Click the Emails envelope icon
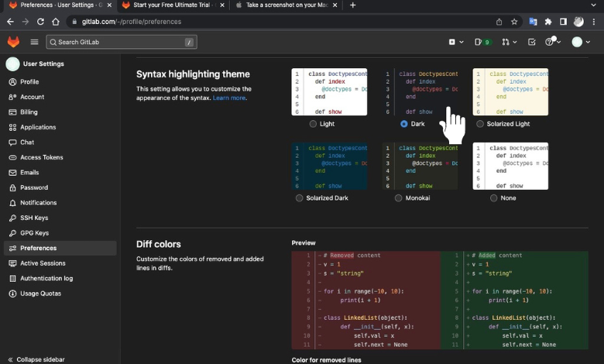 [x=12, y=173]
